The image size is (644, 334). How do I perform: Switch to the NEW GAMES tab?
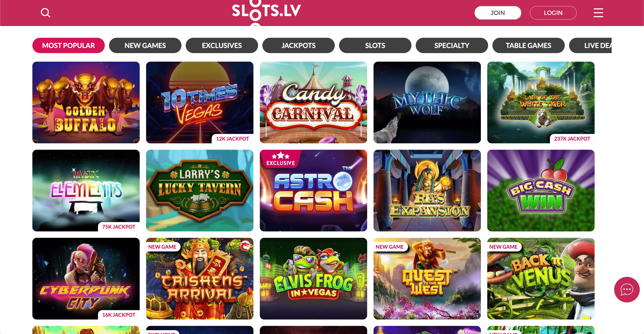(x=145, y=45)
